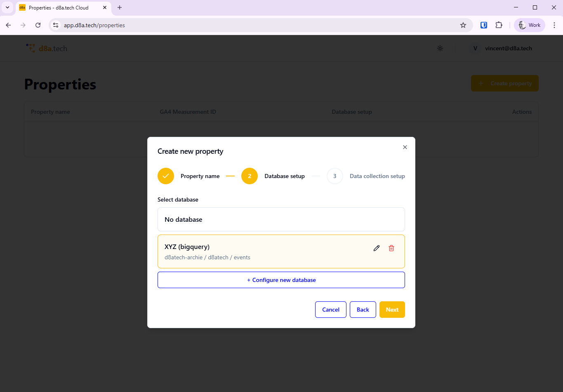Click the shield extension icon in the toolbar

[x=483, y=25]
